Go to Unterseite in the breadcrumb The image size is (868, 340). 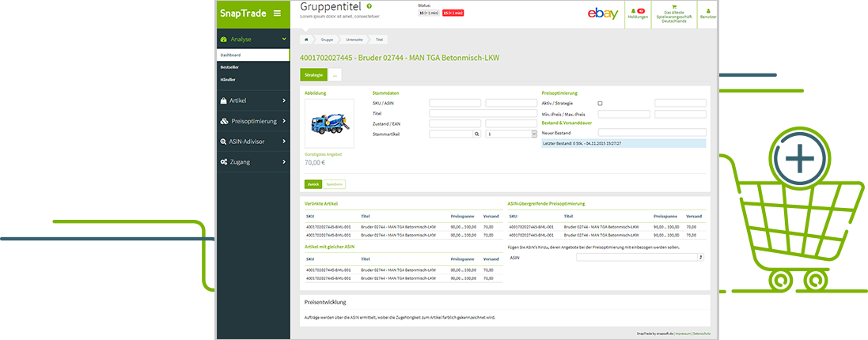pyautogui.click(x=354, y=40)
